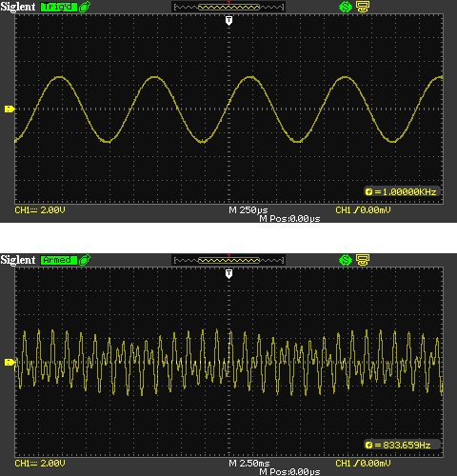This screenshot has width=457, height=476.
Task: Click the bottom CH1 ground level marker
Action: [x=10, y=362]
